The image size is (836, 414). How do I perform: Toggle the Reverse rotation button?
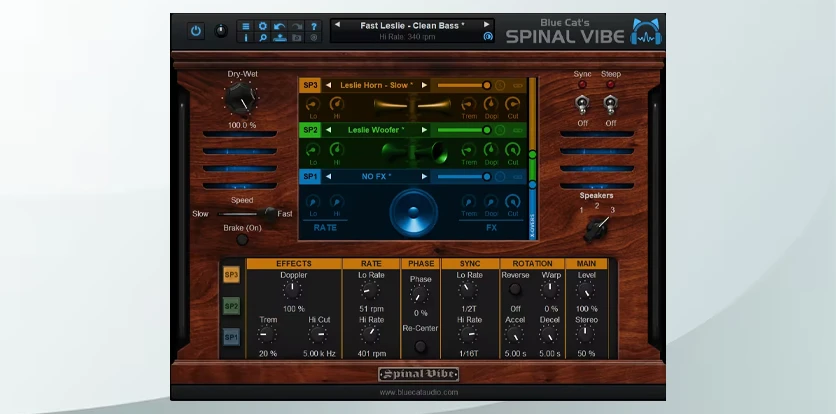coord(515,289)
